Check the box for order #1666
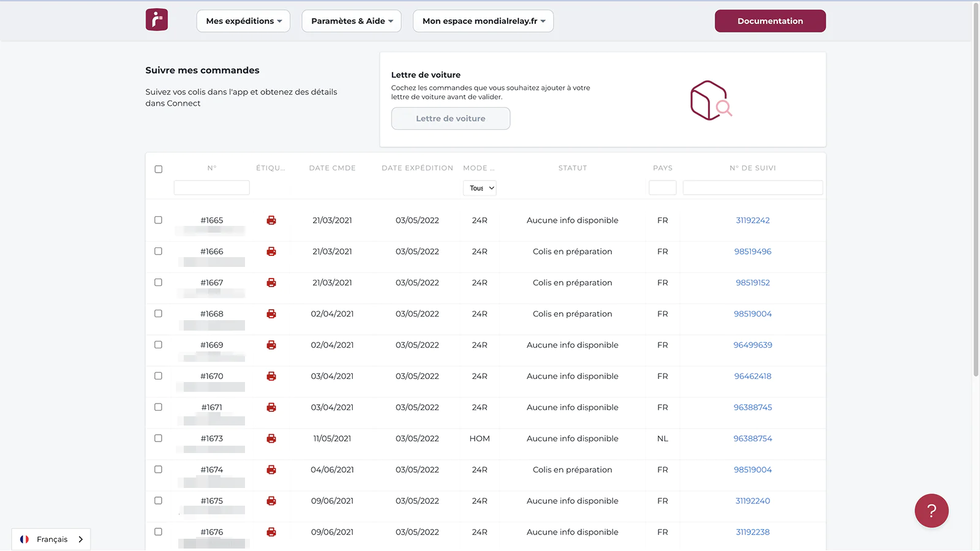The width and height of the screenshot is (980, 551). click(158, 251)
